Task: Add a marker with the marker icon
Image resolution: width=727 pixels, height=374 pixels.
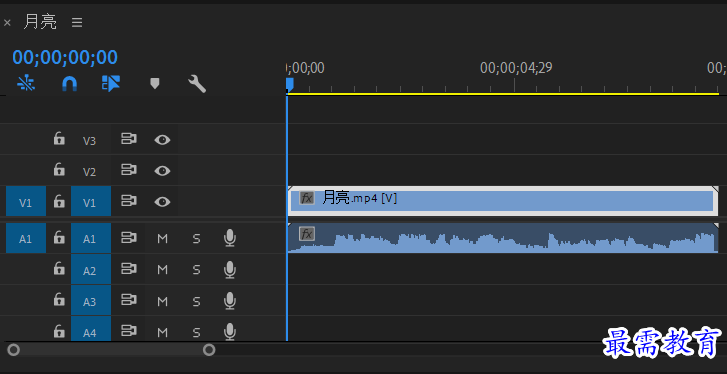Action: (x=154, y=83)
